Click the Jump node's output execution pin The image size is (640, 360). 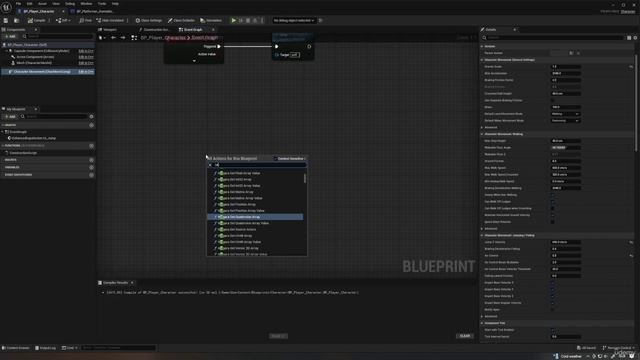pos(309,47)
